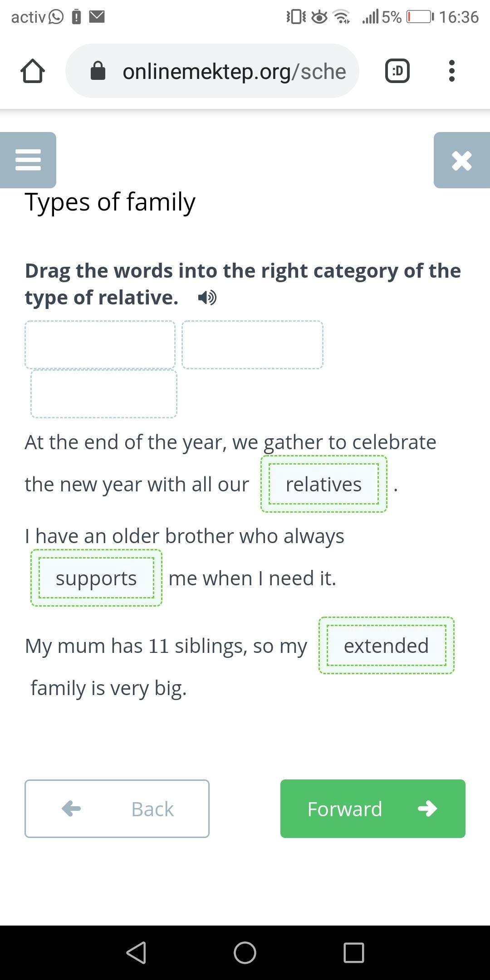The height and width of the screenshot is (980, 490).
Task: Tap the mail notification icon
Action: tap(97, 17)
